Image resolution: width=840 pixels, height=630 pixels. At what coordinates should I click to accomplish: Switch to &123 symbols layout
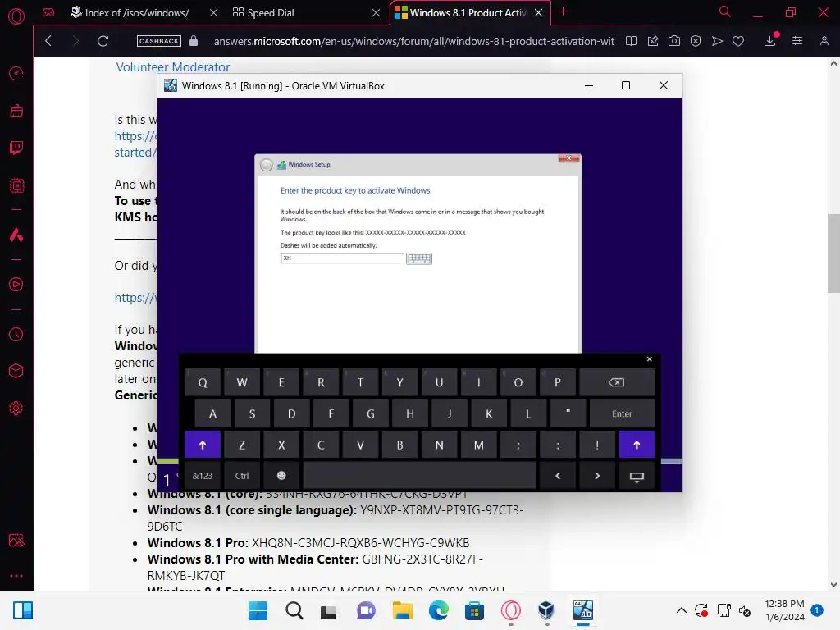(x=203, y=476)
